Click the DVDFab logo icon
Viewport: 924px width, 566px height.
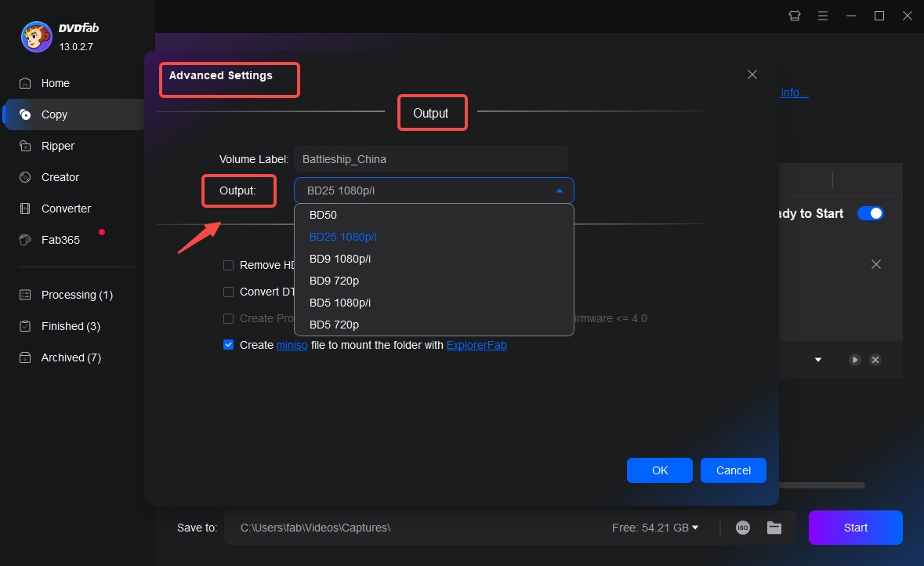(34, 36)
